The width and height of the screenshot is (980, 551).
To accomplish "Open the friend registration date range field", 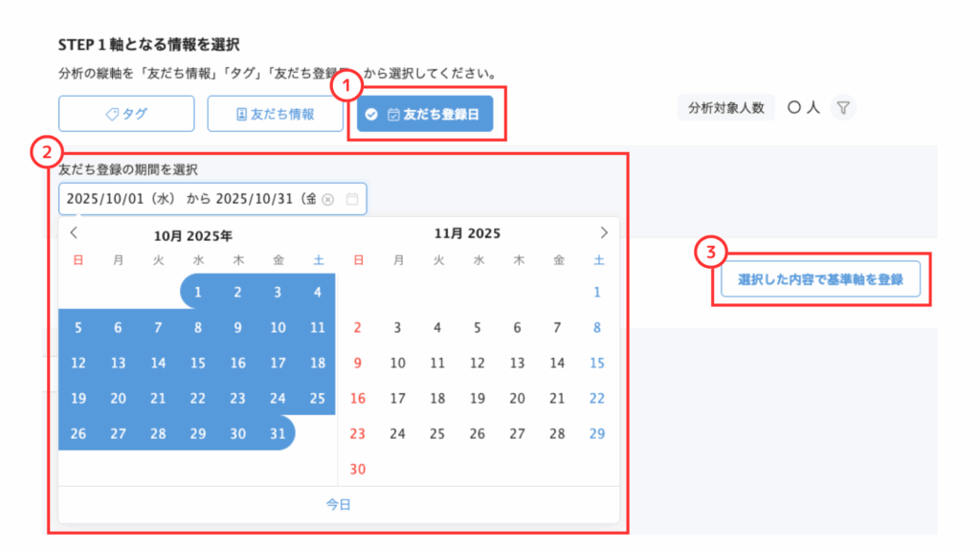I will [191, 199].
